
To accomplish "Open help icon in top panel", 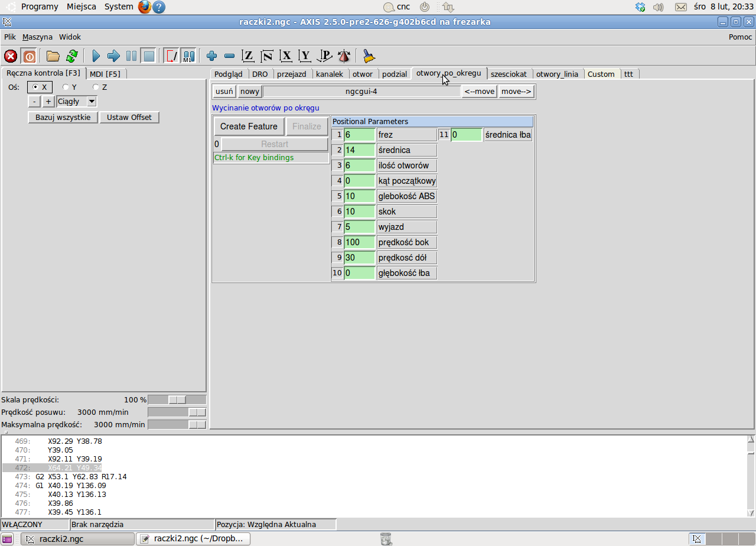I will click(159, 7).
